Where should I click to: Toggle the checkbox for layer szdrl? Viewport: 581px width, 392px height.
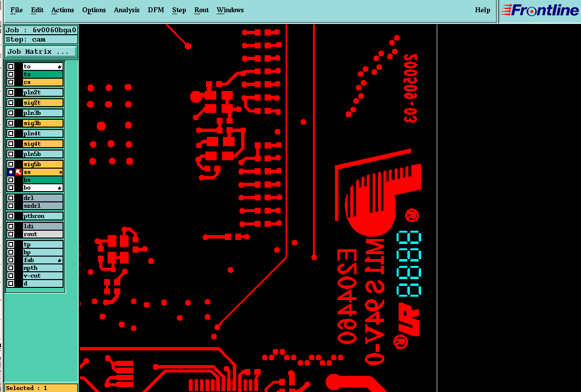(x=11, y=206)
